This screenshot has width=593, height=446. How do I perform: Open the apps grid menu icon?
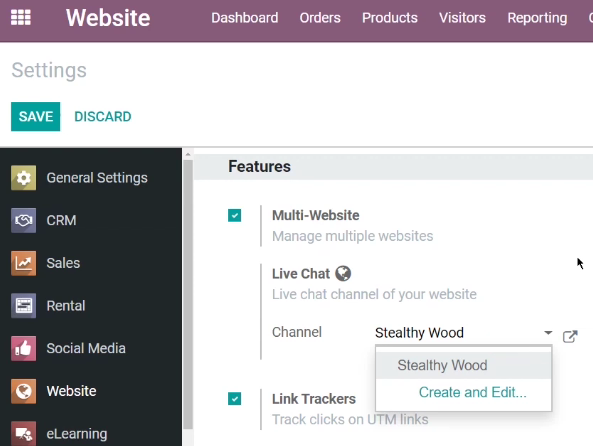[20, 17]
